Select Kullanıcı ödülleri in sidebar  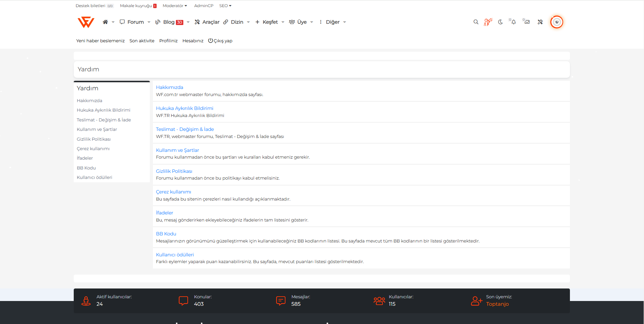(x=94, y=177)
